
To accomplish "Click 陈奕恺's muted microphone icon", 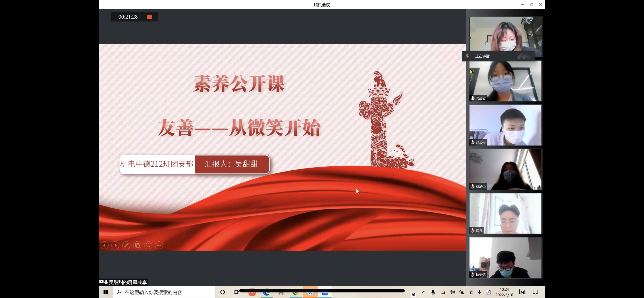I will 472,275.
